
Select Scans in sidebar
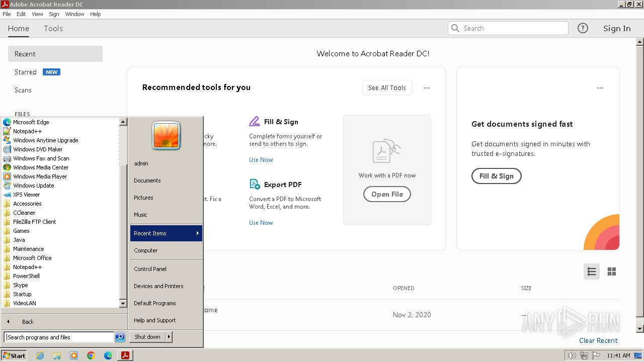click(23, 90)
